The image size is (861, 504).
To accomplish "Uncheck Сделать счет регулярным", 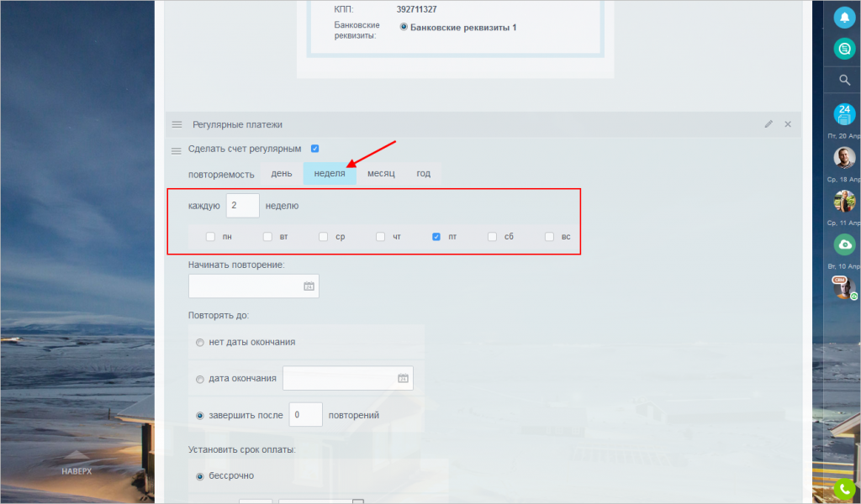I will pyautogui.click(x=314, y=149).
